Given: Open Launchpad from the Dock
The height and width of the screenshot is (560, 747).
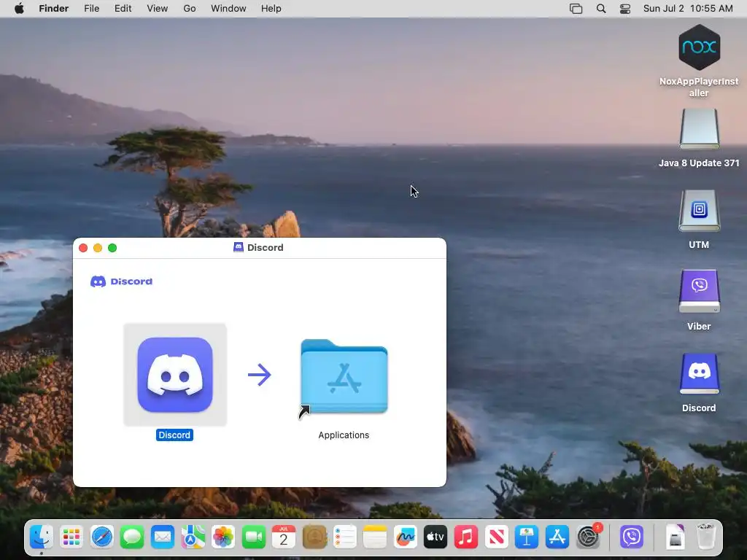Looking at the screenshot, I should click(x=71, y=537).
